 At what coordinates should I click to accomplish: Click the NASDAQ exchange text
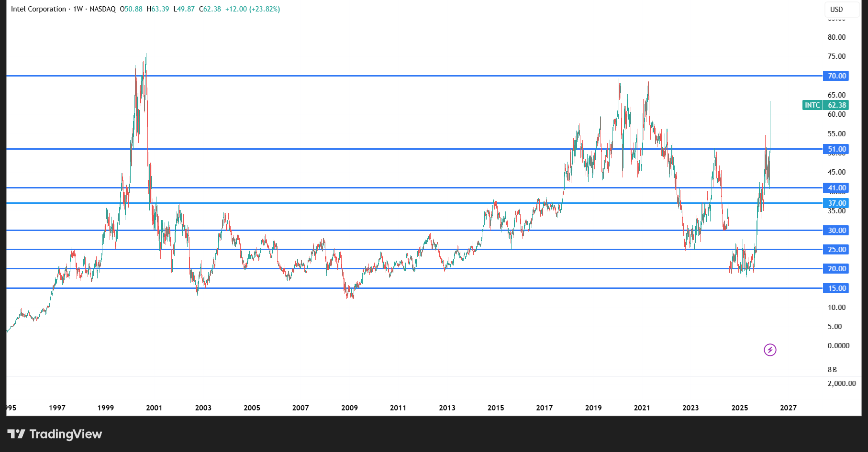point(102,9)
